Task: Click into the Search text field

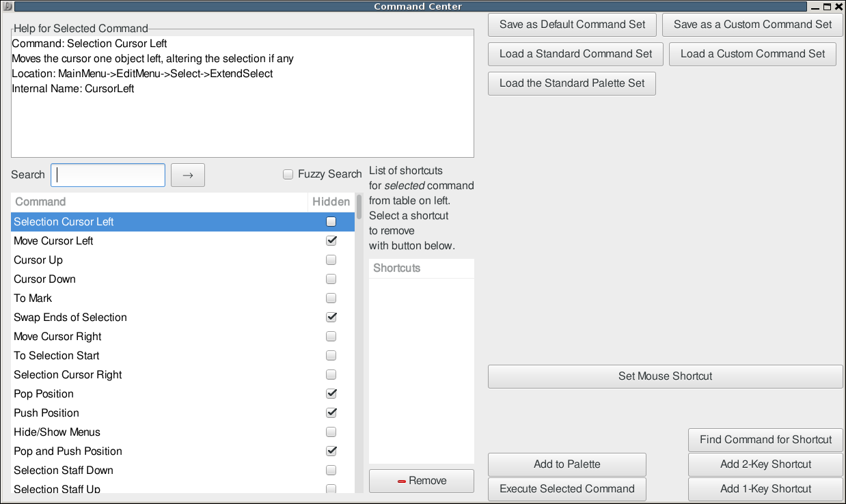Action: click(x=108, y=175)
